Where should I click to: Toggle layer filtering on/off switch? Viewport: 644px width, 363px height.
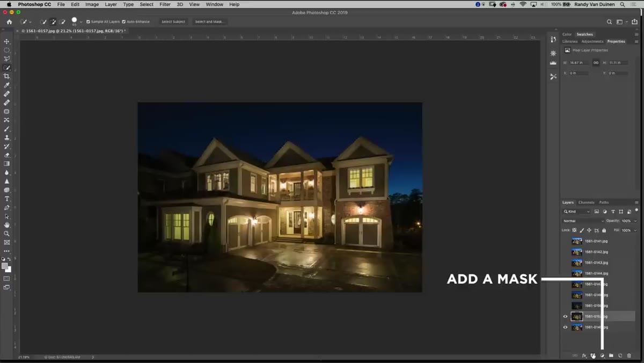click(x=636, y=211)
